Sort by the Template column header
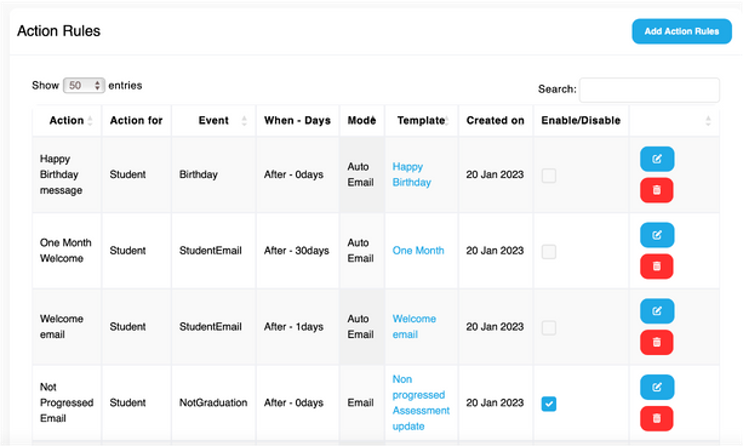Viewport: 744px width, 446px height. (x=420, y=121)
